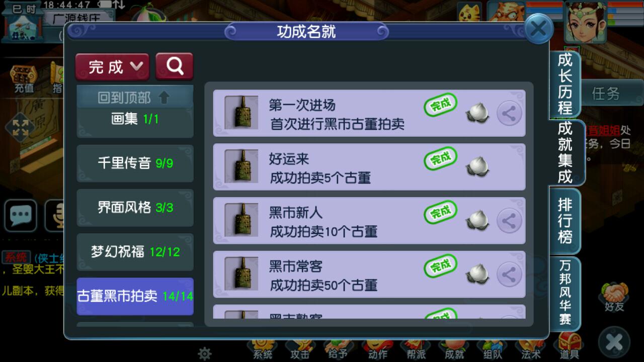644x362 pixels.
Task: Click the magnifier search button
Action: click(x=175, y=66)
